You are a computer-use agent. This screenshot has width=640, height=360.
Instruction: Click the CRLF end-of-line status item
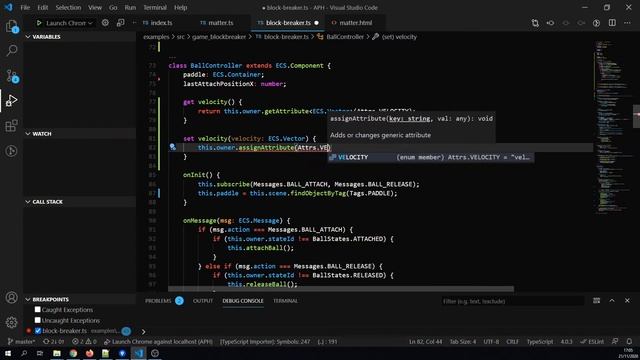513,342
